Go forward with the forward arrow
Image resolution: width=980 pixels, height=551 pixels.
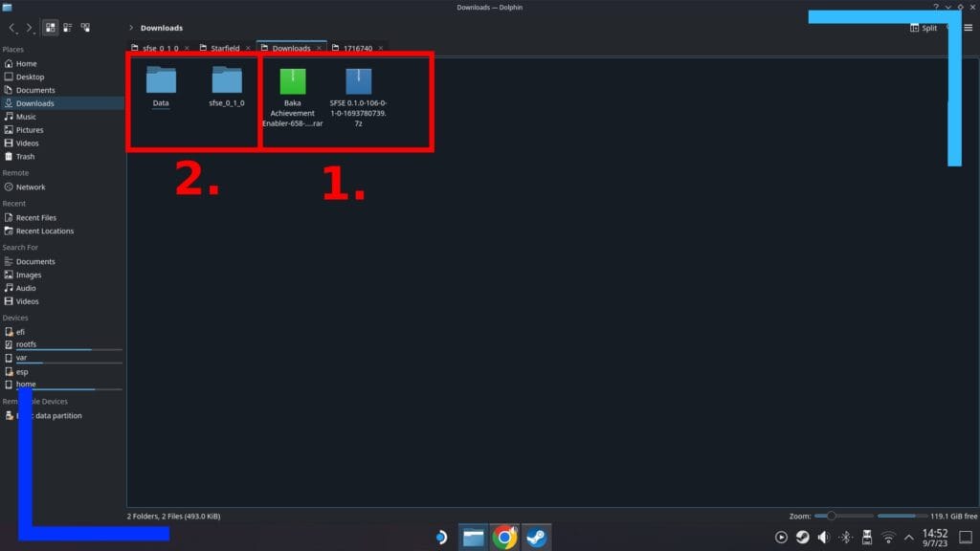click(30, 28)
